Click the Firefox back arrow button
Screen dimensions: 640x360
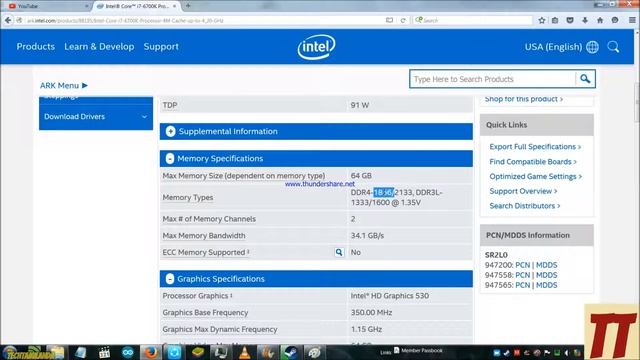8,20
